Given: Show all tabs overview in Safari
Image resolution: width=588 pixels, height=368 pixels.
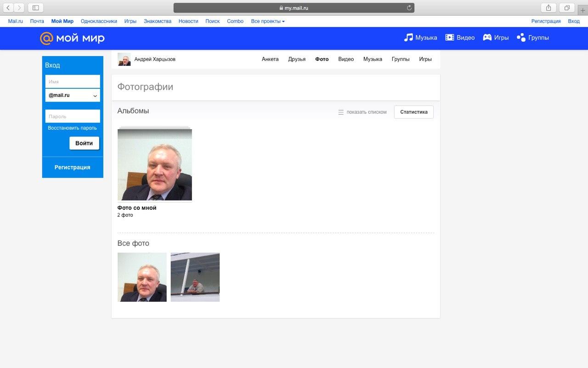Looking at the screenshot, I should coord(567,7).
